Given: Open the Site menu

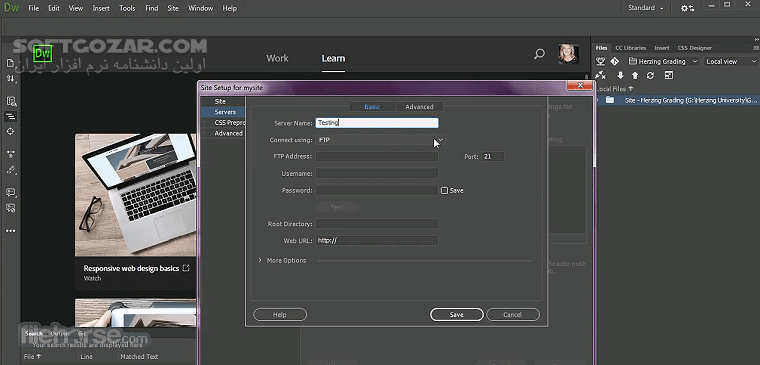Looking at the screenshot, I should [x=173, y=8].
